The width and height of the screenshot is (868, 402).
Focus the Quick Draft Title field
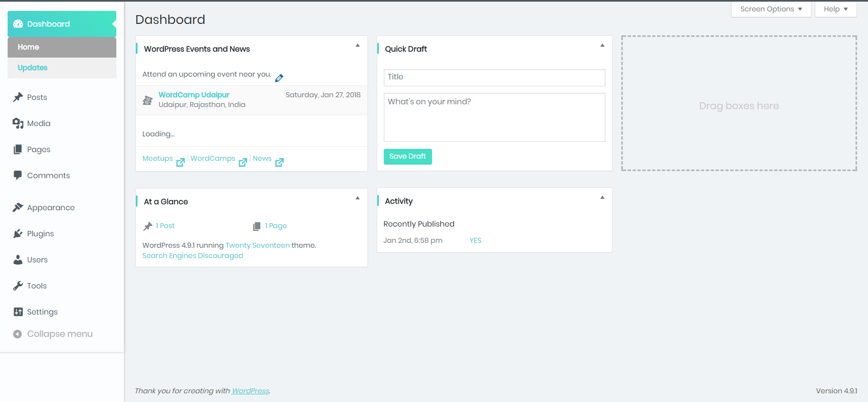(x=495, y=78)
